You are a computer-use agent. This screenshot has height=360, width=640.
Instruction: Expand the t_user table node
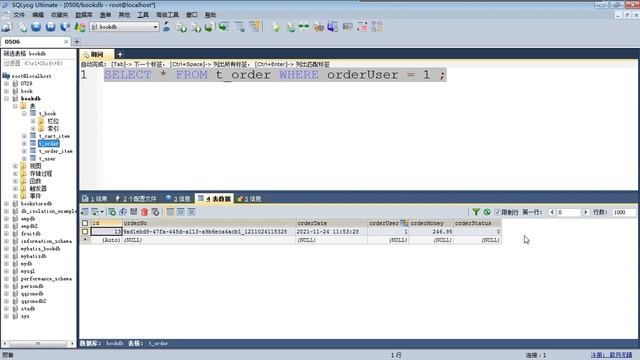click(24, 158)
